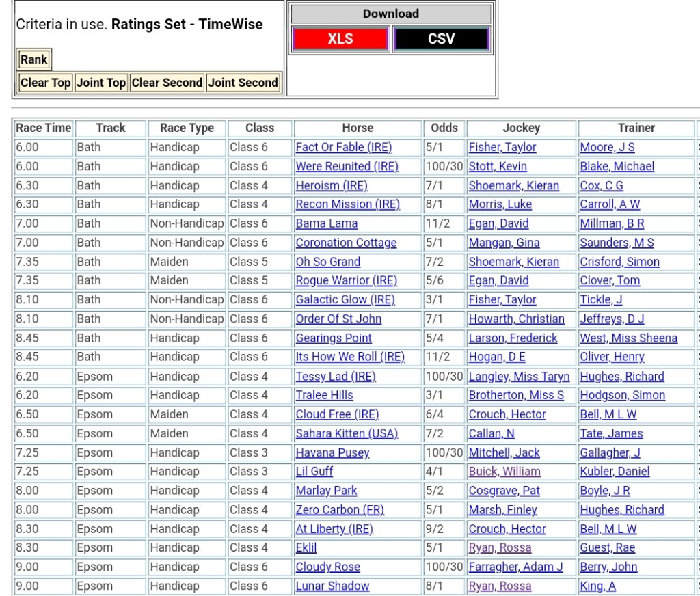Select the Joint Top filter

(101, 83)
